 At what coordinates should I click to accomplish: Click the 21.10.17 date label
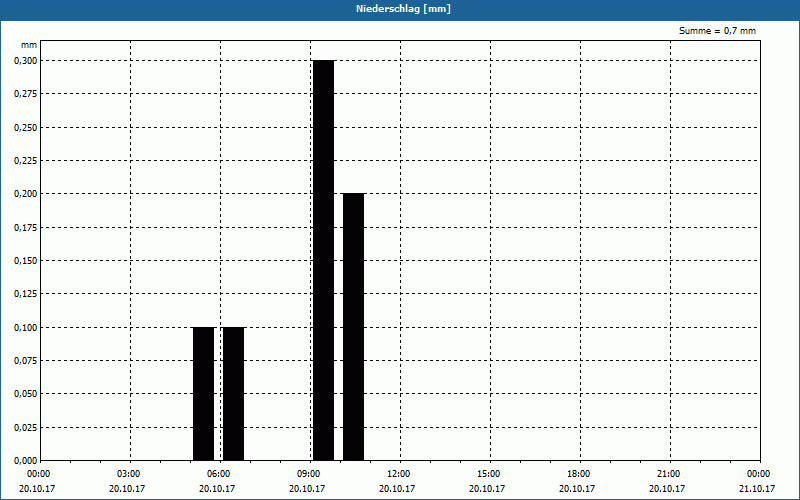[757, 489]
